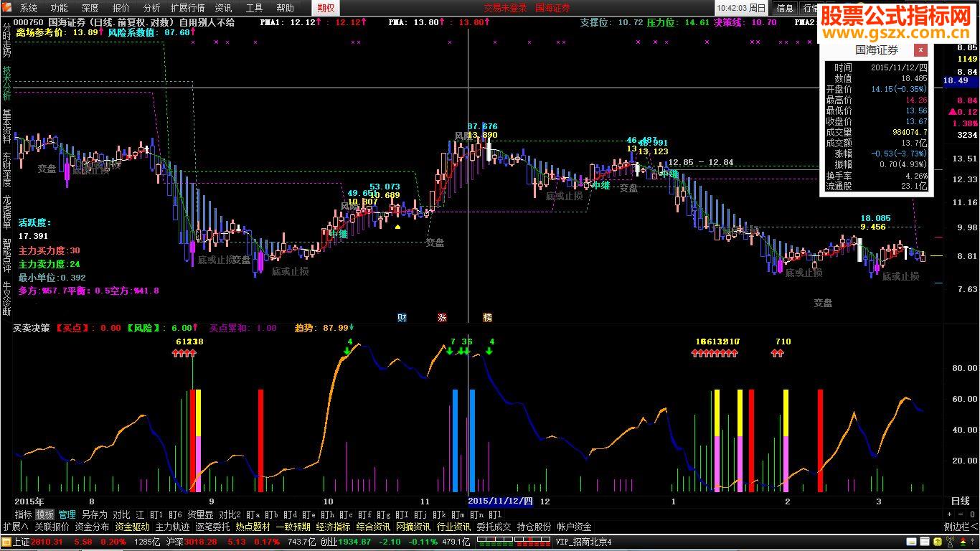Click the 模板 tab

tap(45, 514)
